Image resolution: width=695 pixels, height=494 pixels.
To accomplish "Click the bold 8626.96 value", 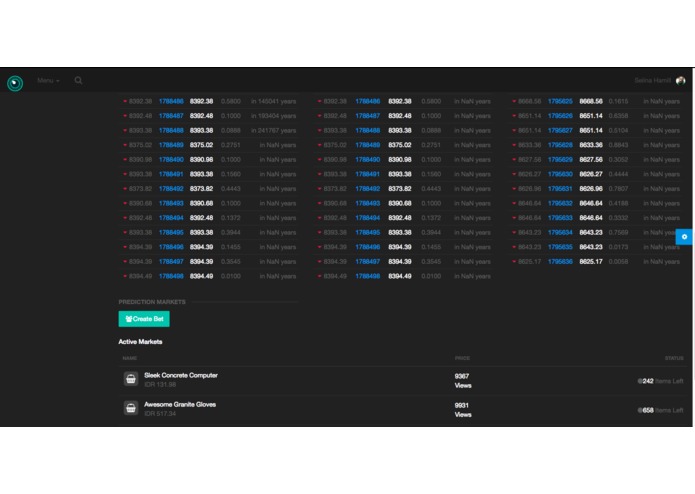I will (591, 189).
